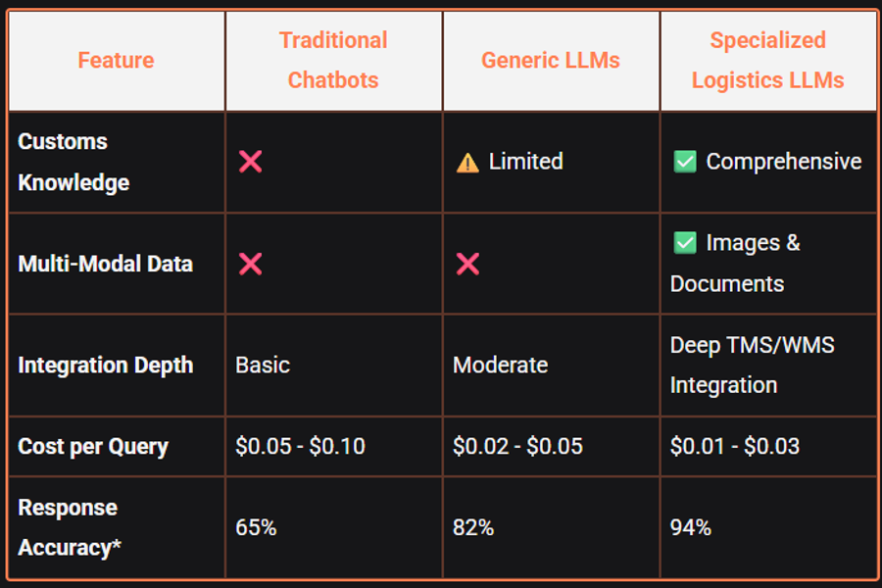Screen dimensions: 882x588
Task: Click red X under Generic LLMs for Multi-Modal Data
Action: click(x=467, y=264)
